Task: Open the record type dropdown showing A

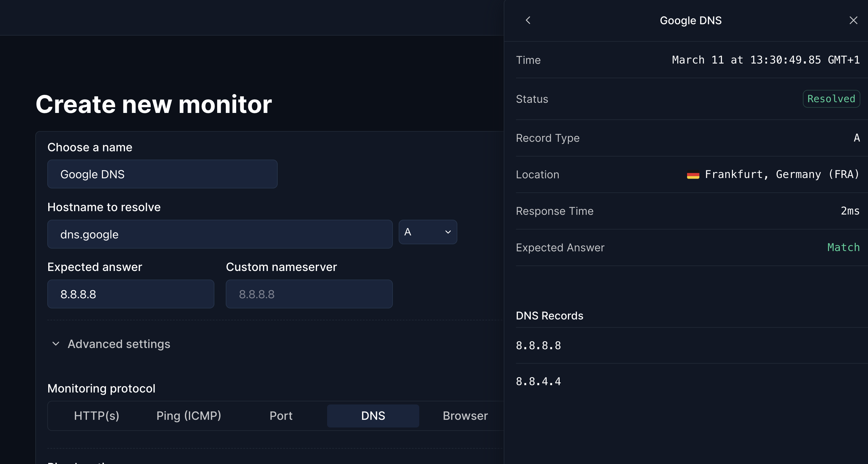Action: [428, 232]
